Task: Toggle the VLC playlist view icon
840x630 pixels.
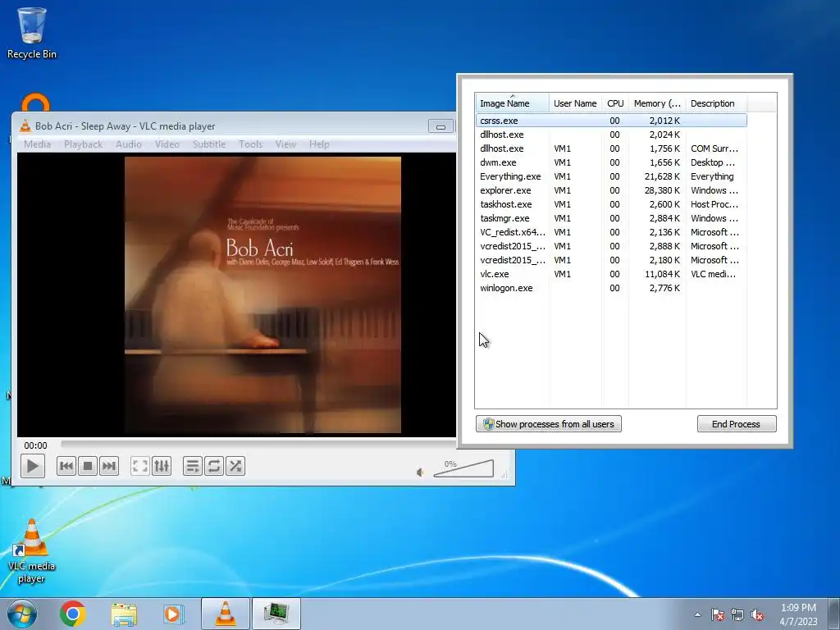Action: click(x=192, y=466)
